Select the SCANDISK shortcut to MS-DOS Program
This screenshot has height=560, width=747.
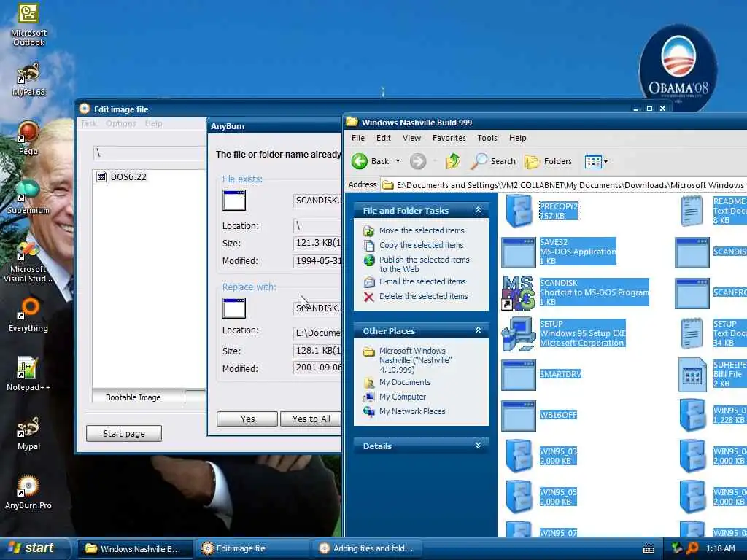point(575,292)
